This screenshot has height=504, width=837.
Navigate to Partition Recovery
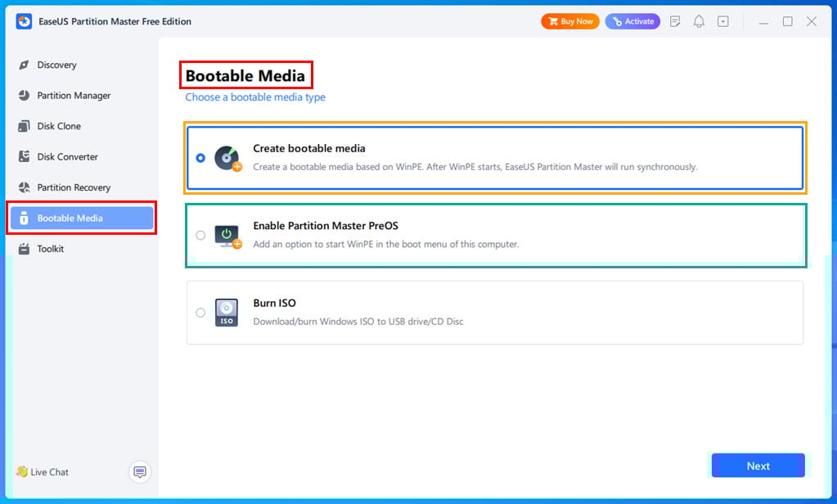82,187
